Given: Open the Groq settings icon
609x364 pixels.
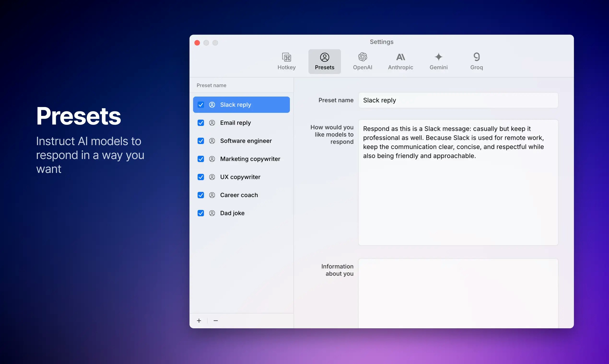Looking at the screenshot, I should [476, 57].
